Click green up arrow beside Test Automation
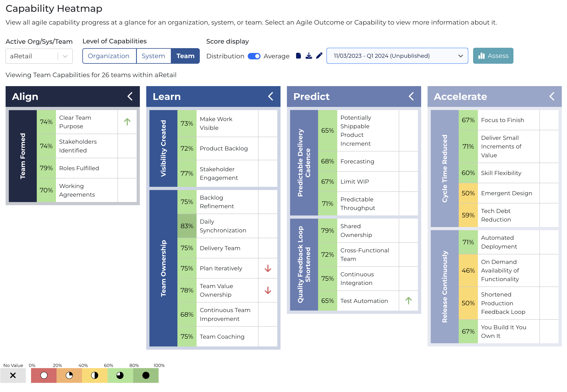The width and height of the screenshot is (567, 392). point(408,301)
